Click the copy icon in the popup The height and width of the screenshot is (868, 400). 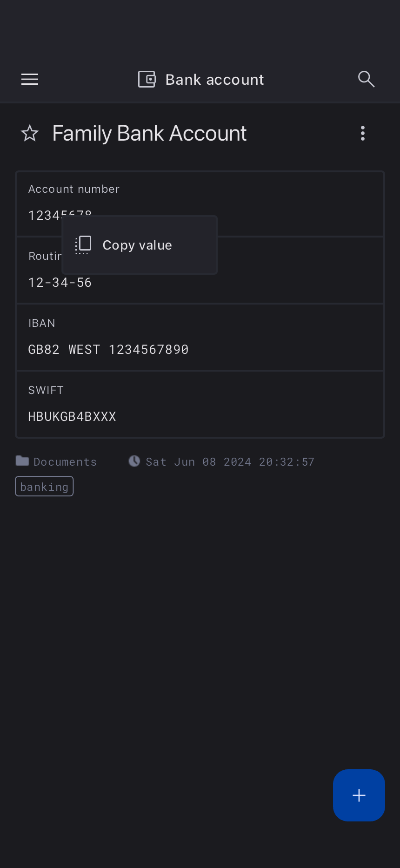(x=83, y=244)
